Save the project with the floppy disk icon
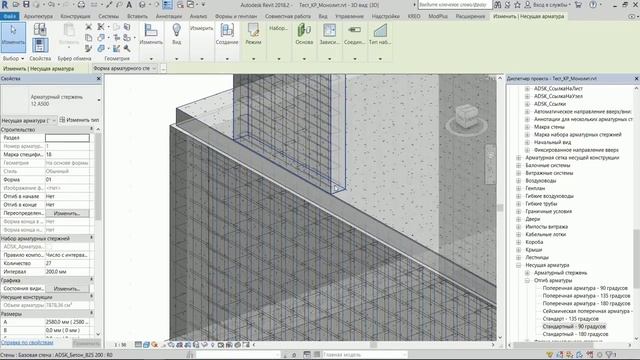Screen dimensions: 640x360 coord(26,5)
